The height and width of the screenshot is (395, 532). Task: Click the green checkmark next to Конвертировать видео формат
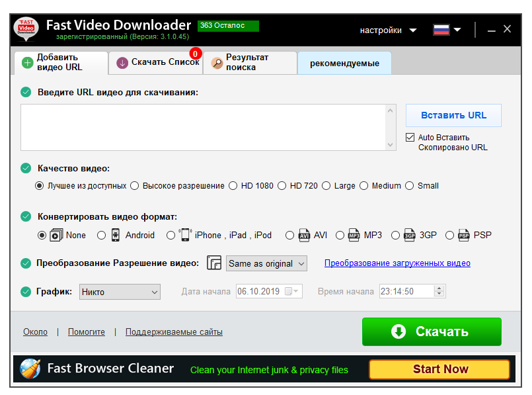(26, 216)
